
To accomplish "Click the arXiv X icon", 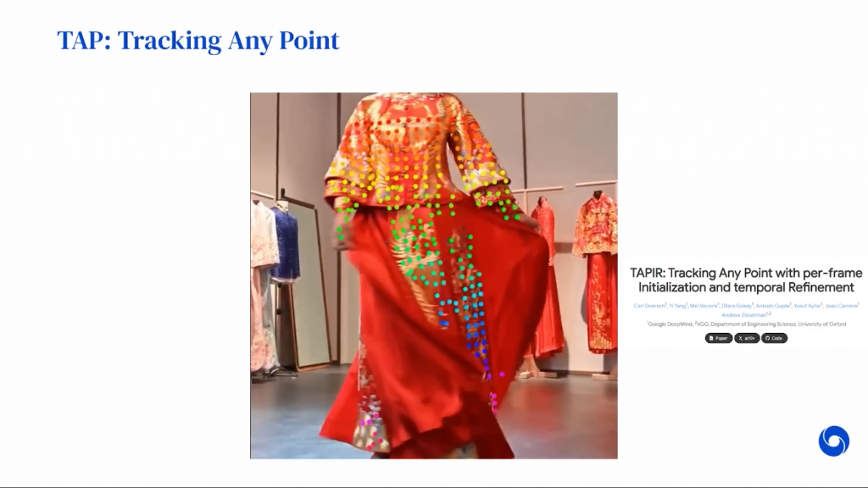I will [x=740, y=338].
